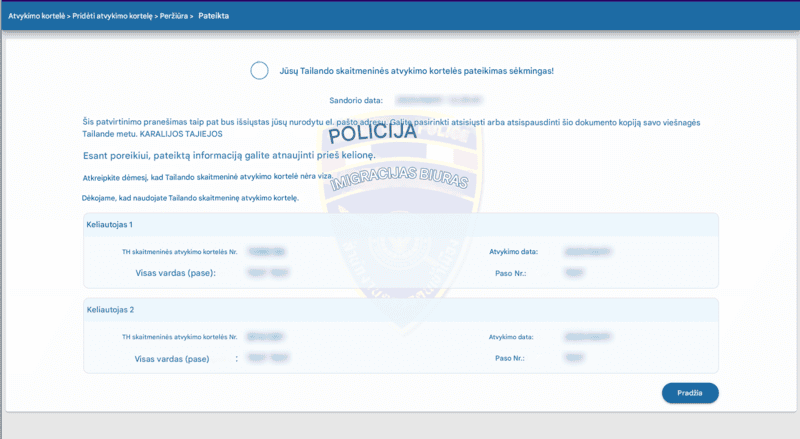Click Keliautojas 2 blurred arrival date value
This screenshot has width=800, height=439.
point(588,337)
